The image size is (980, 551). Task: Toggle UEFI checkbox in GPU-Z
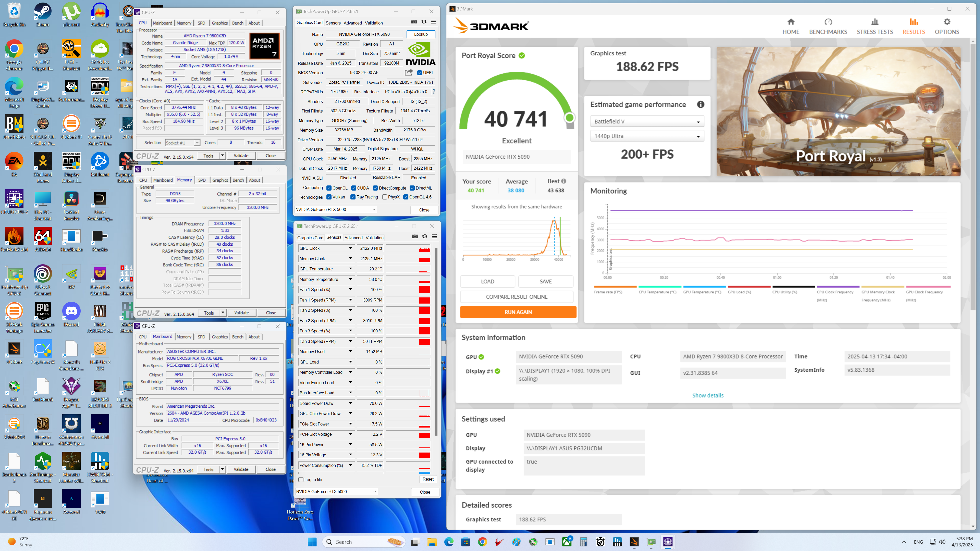tap(419, 73)
